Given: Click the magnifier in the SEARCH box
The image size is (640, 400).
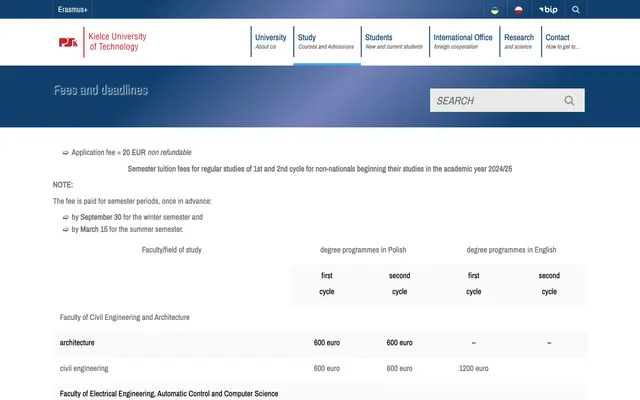Looking at the screenshot, I should tap(569, 100).
